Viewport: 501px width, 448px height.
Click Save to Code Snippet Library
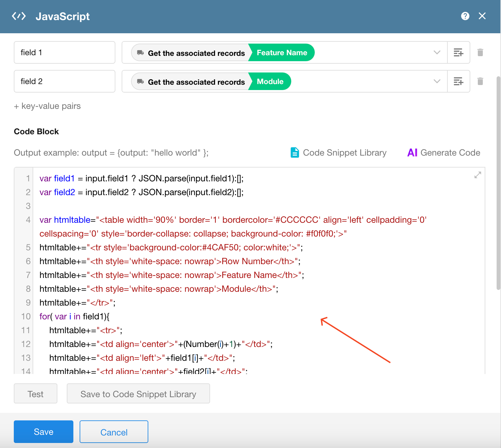pos(138,394)
